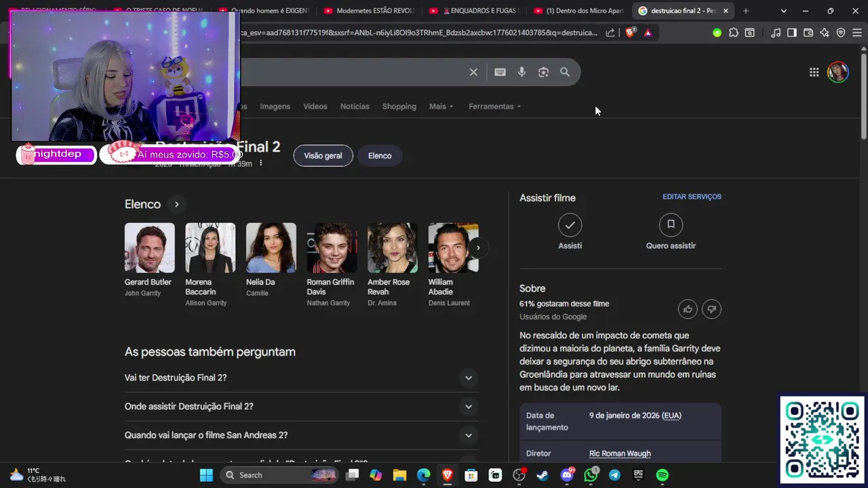868x488 pixels.
Task: Click the green circle extension icon
Action: (717, 33)
